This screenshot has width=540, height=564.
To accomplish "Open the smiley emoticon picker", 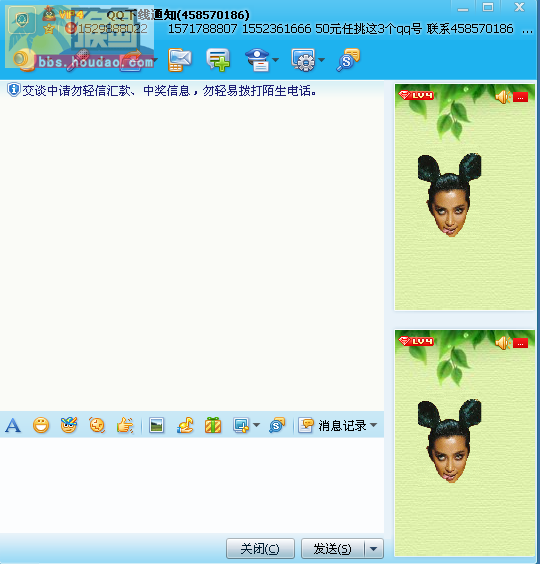I will click(41, 425).
